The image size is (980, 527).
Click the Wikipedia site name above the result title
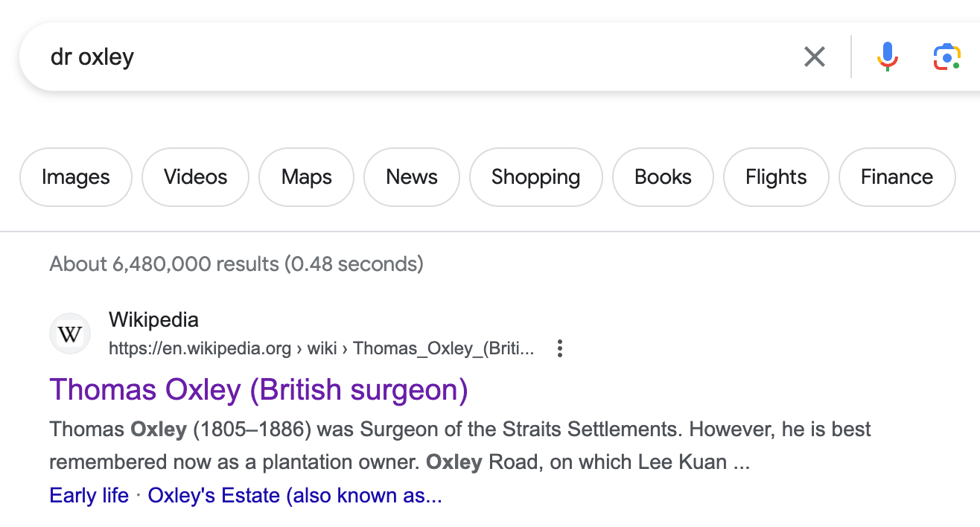153,319
